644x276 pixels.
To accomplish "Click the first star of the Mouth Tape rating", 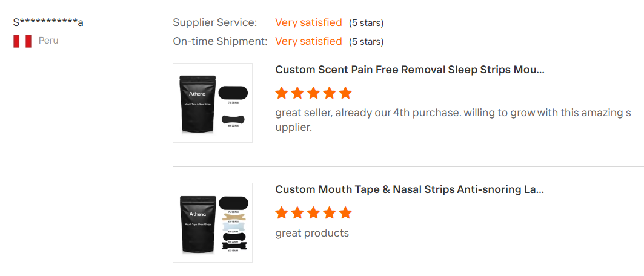I will (281, 213).
